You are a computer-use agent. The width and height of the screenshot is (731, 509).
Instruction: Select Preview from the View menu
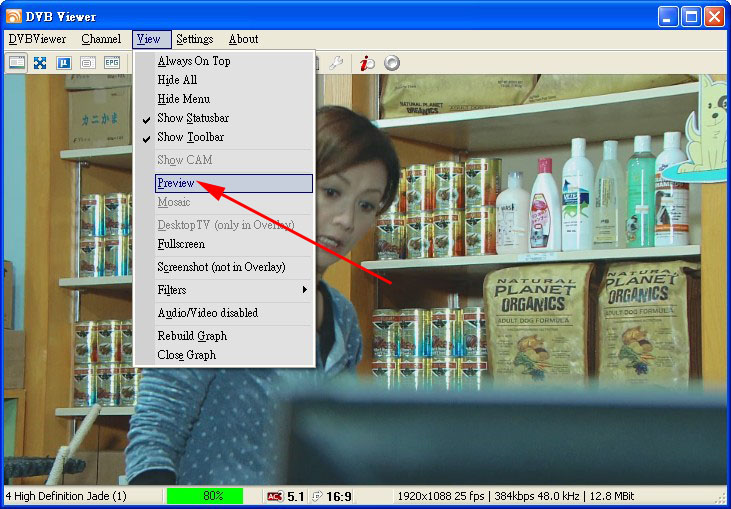point(176,183)
